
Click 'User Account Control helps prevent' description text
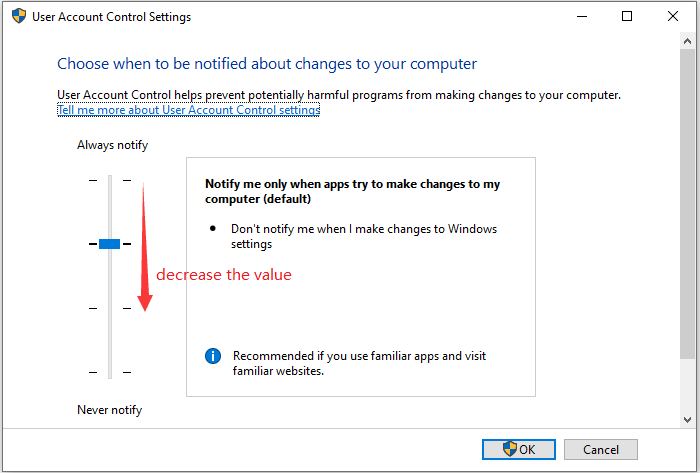click(339, 95)
